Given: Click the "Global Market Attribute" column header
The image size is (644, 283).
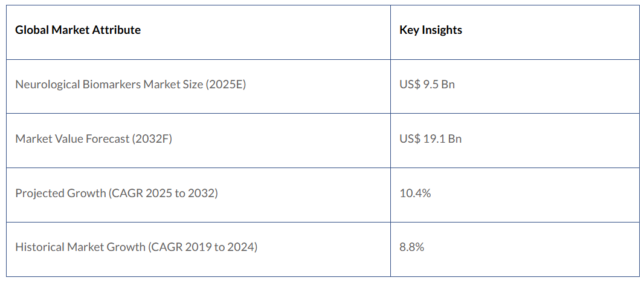Looking at the screenshot, I should pos(78,30).
